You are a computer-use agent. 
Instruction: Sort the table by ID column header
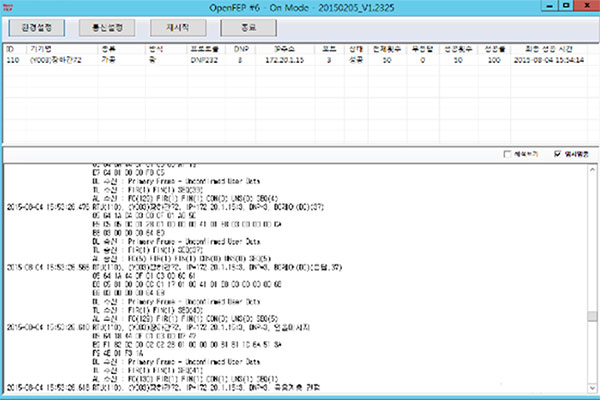pos(12,47)
